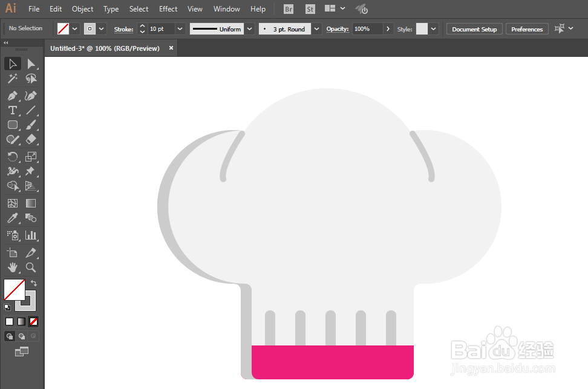This screenshot has width=588, height=389.
Task: Click the fill color swatch in the toolbox
Action: point(15,290)
